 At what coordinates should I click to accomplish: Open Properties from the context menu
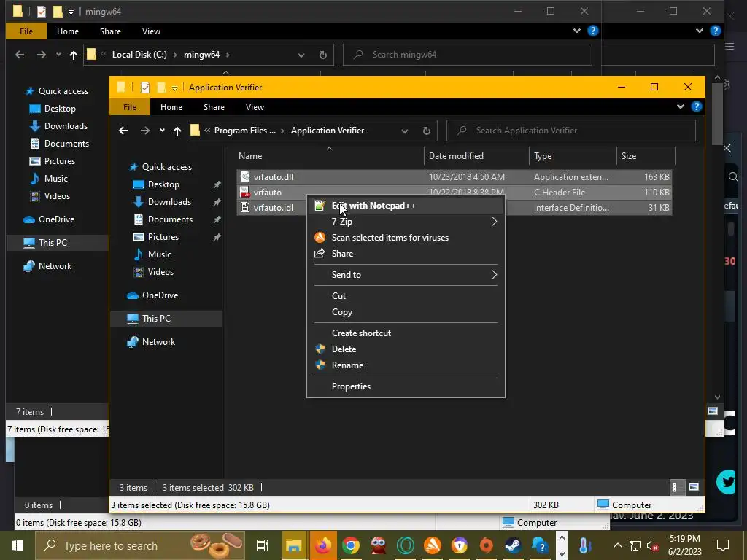click(406, 386)
